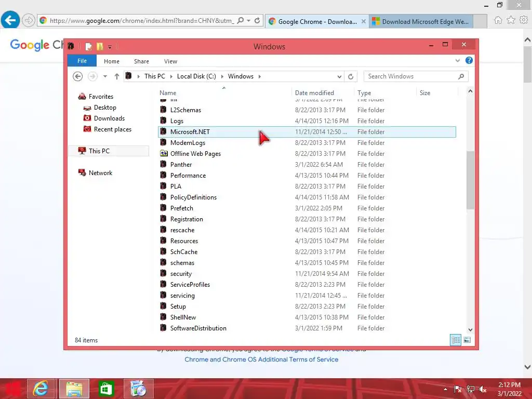Click This PC breadcrumb in address bar
The height and width of the screenshot is (399, 532).
pyautogui.click(x=155, y=76)
